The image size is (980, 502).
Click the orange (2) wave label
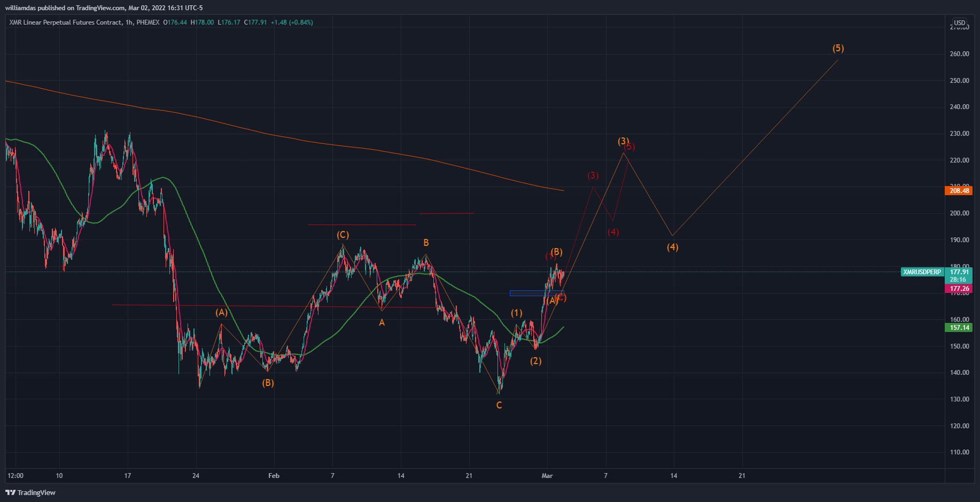[535, 361]
